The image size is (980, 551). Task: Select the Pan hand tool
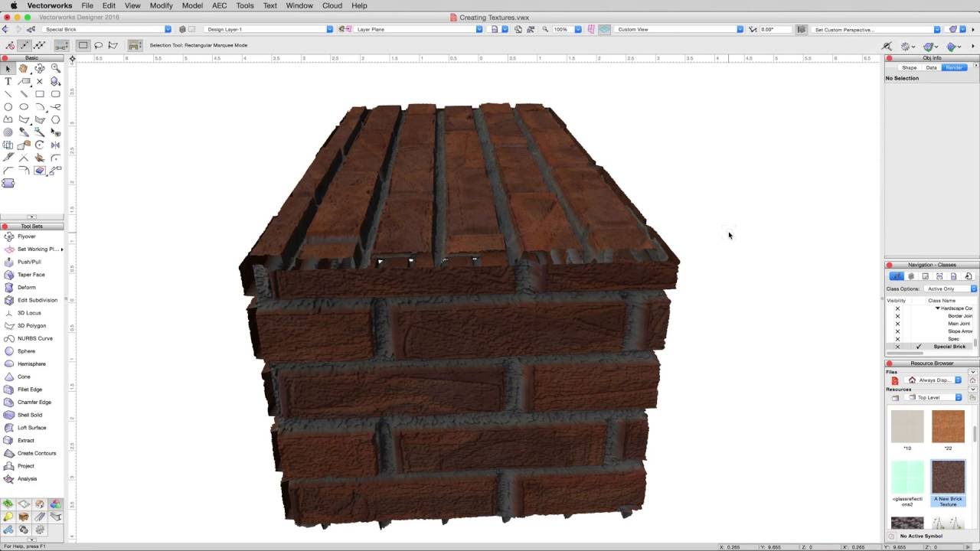(x=24, y=68)
